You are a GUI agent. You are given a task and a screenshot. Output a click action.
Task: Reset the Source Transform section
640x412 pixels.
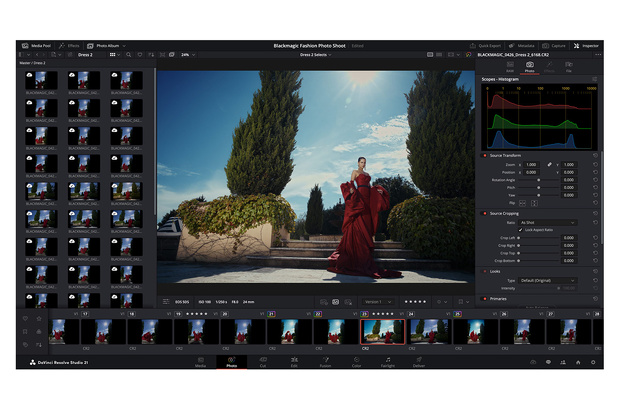[595, 156]
